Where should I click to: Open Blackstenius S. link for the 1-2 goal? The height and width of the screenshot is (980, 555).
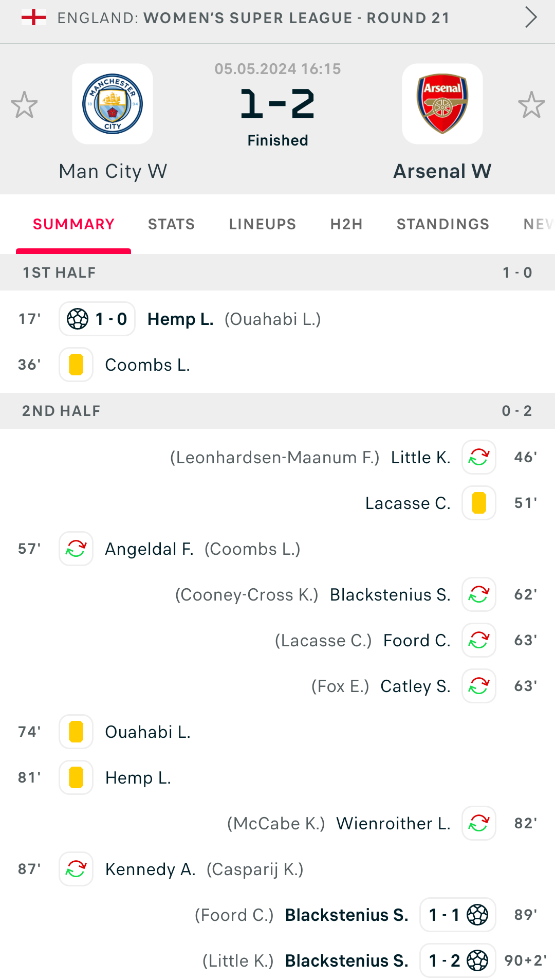coord(347,960)
